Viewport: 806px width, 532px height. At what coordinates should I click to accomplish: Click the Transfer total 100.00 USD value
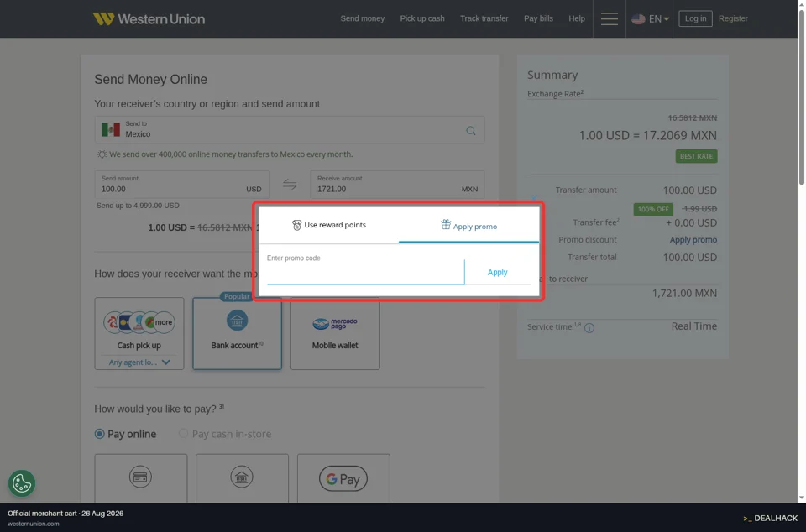(689, 258)
